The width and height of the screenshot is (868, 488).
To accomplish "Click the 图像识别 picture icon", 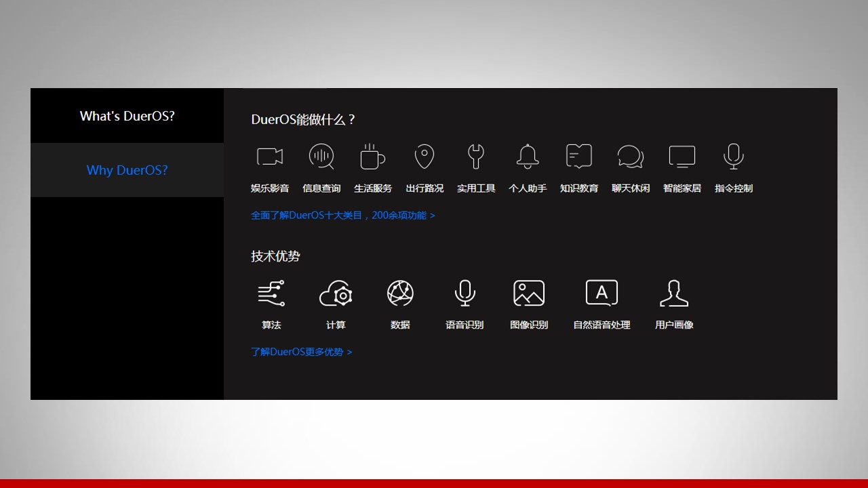I will pos(529,293).
